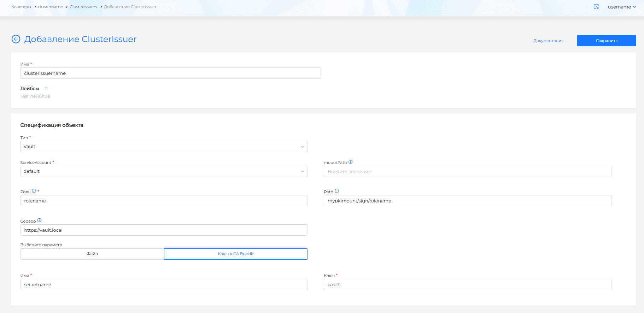This screenshot has height=313, width=644.
Task: Click the info icon next to mountPath
Action: click(350, 162)
